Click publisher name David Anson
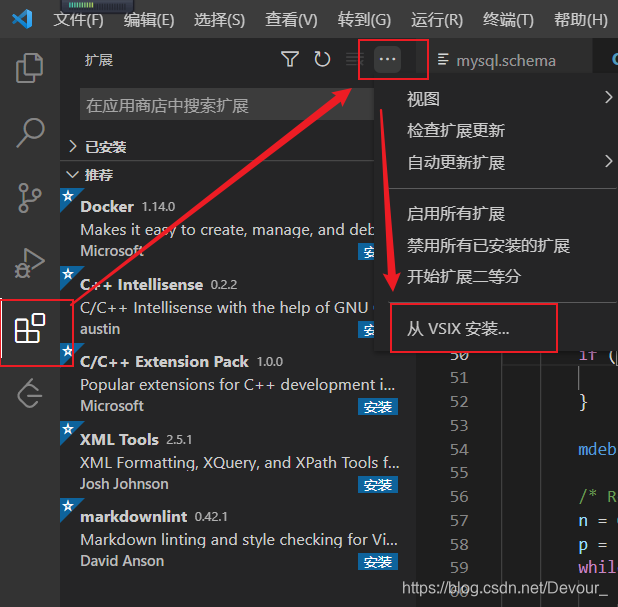Image resolution: width=618 pixels, height=607 pixels. click(122, 560)
